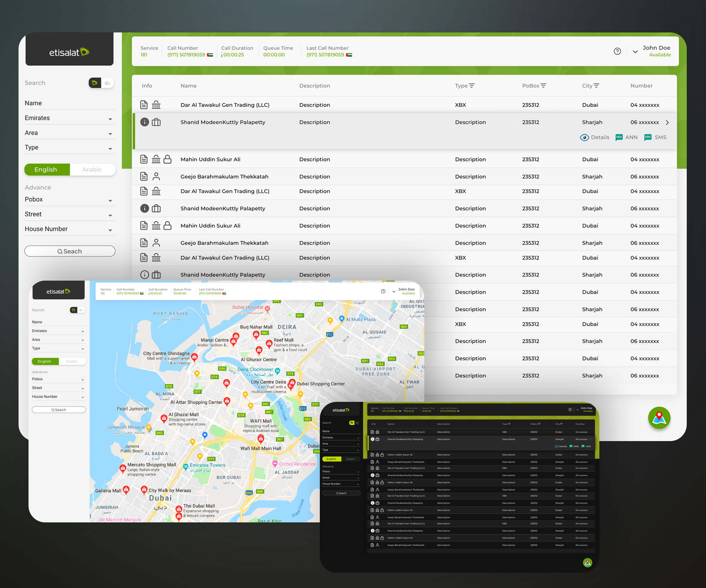Viewport: 706px width, 588px height.
Task: Open the map location floating button
Action: (659, 418)
